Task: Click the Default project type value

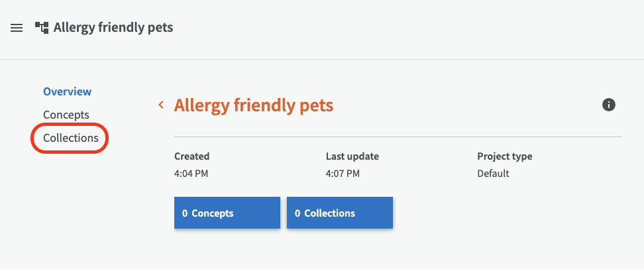Action: pyautogui.click(x=493, y=174)
